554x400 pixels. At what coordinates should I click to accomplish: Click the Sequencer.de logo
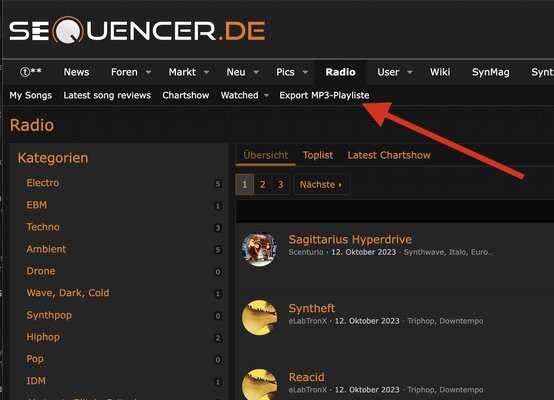(x=137, y=30)
